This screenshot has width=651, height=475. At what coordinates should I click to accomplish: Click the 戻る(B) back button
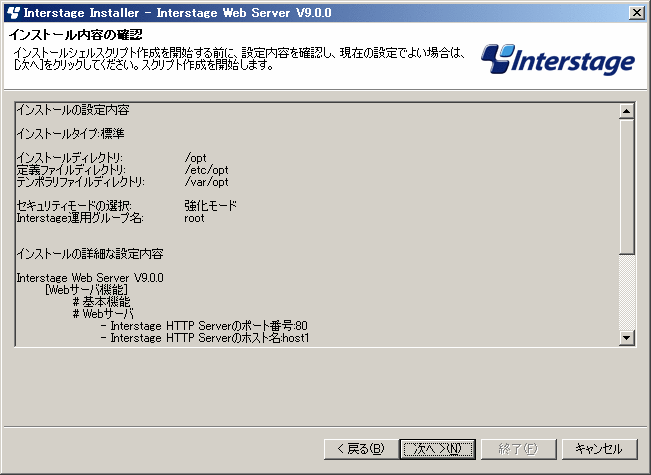[361, 449]
